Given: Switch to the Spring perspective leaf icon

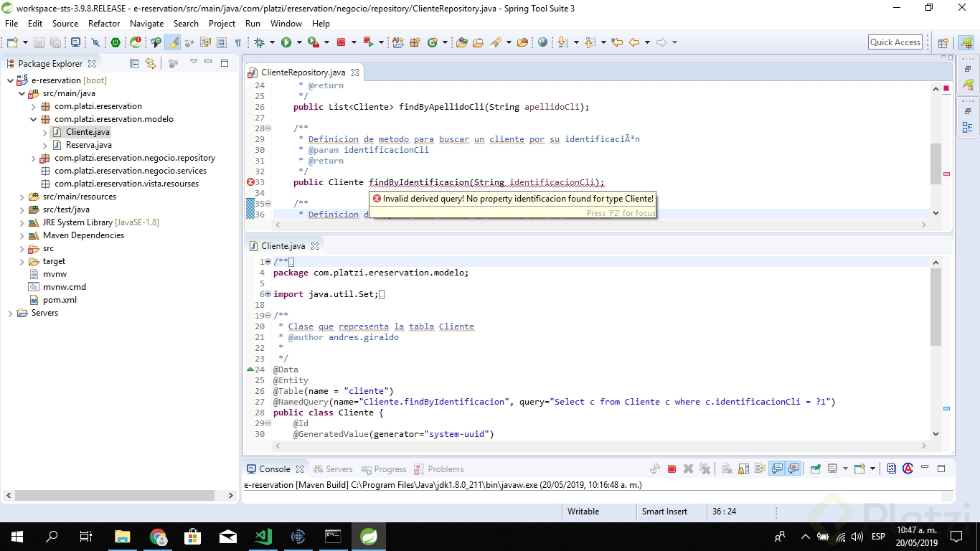Looking at the screenshot, I should pos(966,43).
